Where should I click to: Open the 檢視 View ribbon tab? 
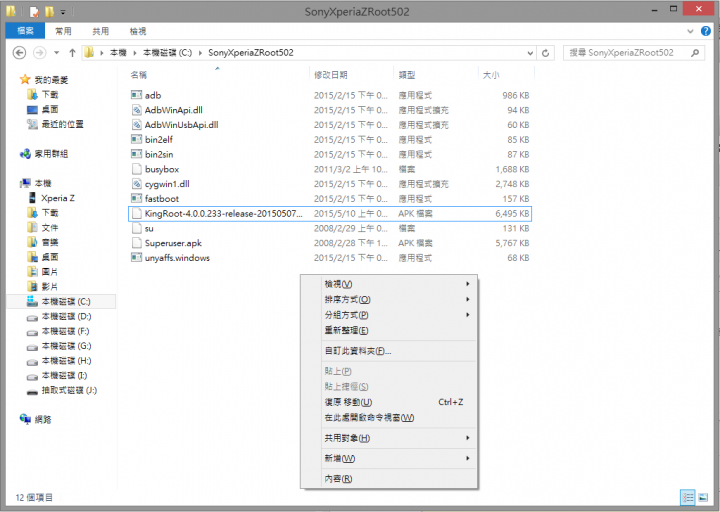tap(138, 31)
